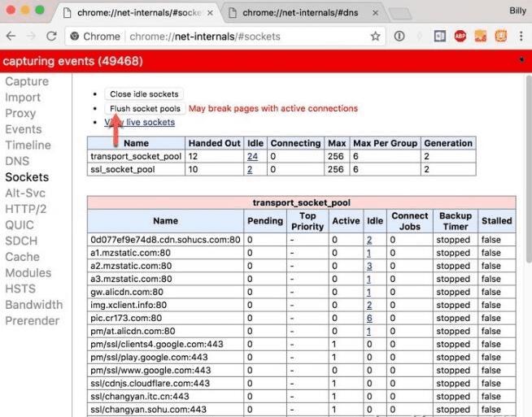Image resolution: width=532 pixels, height=417 pixels.
Task: Open idle link for gw.alicdn.com:80
Action: coord(368,292)
